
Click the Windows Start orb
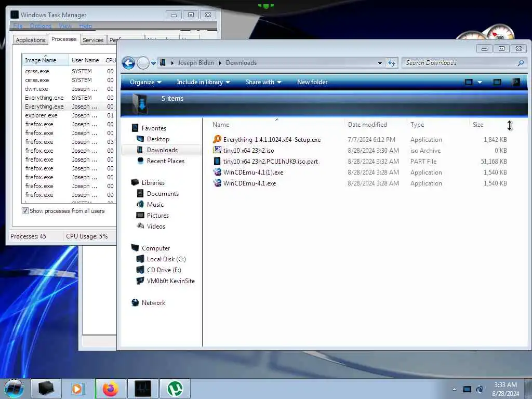pyautogui.click(x=14, y=389)
